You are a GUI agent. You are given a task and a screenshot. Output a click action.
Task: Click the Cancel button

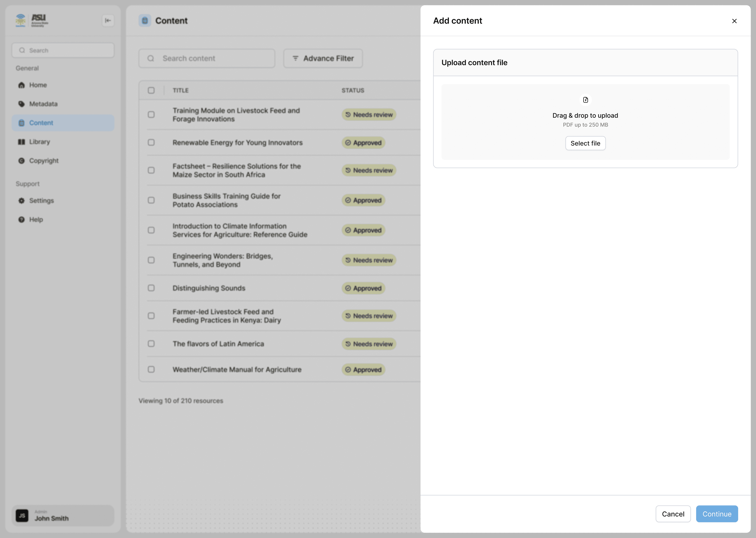tap(673, 514)
